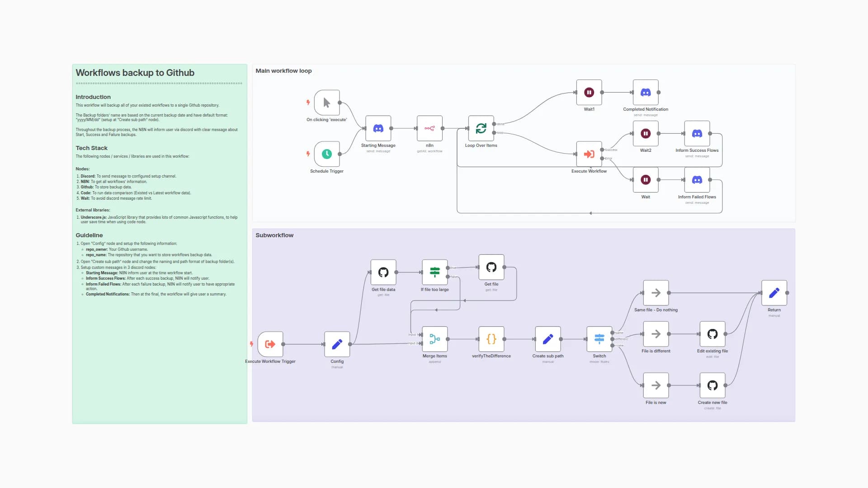The width and height of the screenshot is (868, 488).
Task: Select the Switch rules node
Action: click(599, 339)
